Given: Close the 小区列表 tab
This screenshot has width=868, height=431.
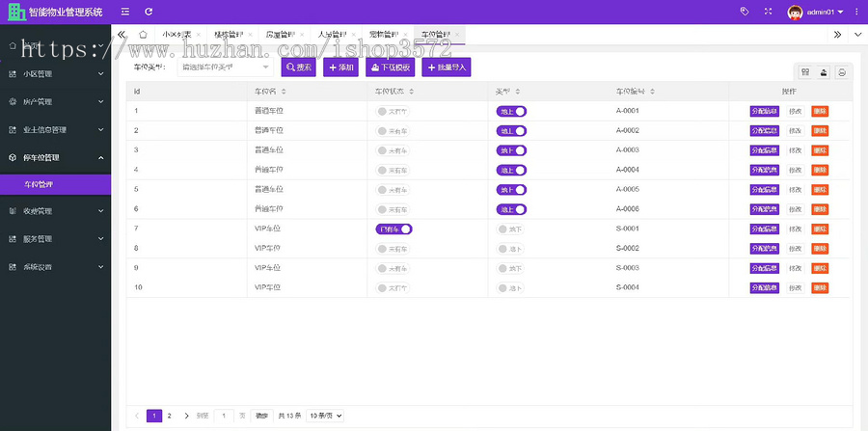Looking at the screenshot, I should tap(198, 35).
